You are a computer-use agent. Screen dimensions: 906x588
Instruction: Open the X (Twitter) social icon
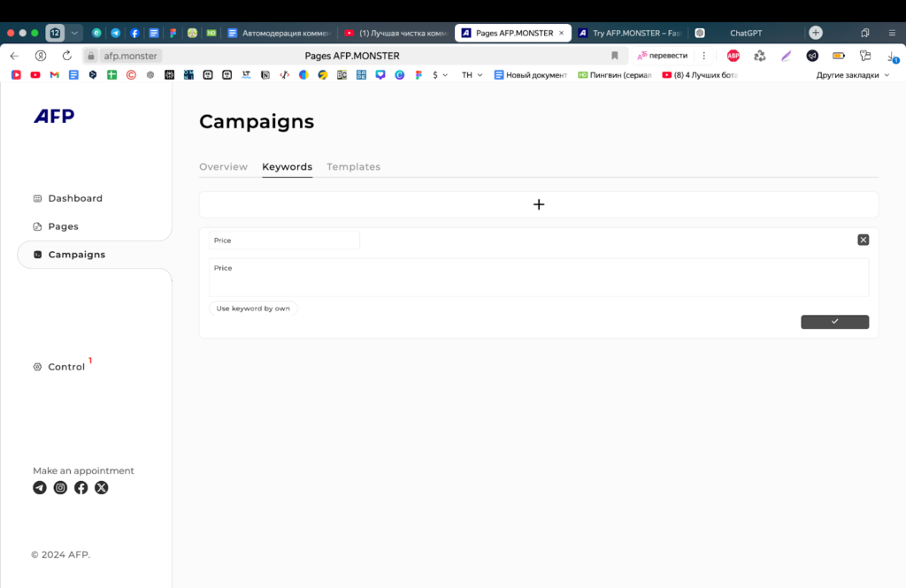tap(102, 487)
